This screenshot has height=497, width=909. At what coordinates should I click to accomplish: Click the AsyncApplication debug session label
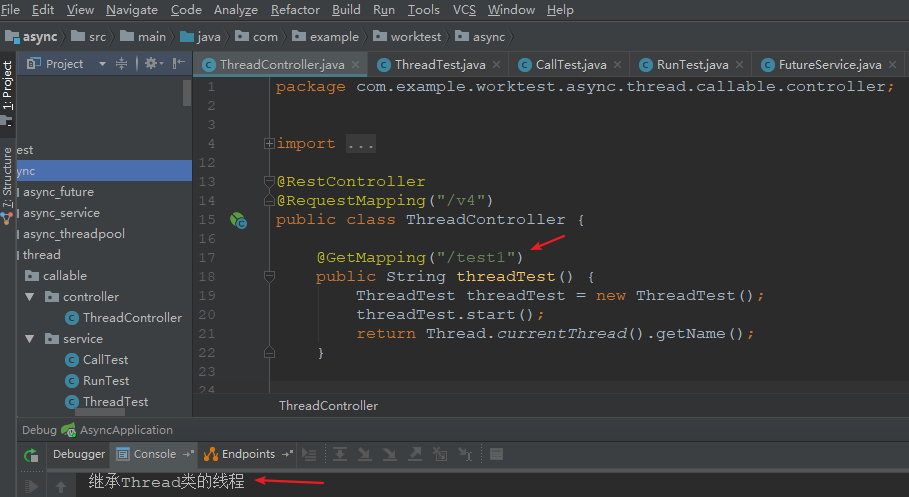pyautogui.click(x=126, y=430)
